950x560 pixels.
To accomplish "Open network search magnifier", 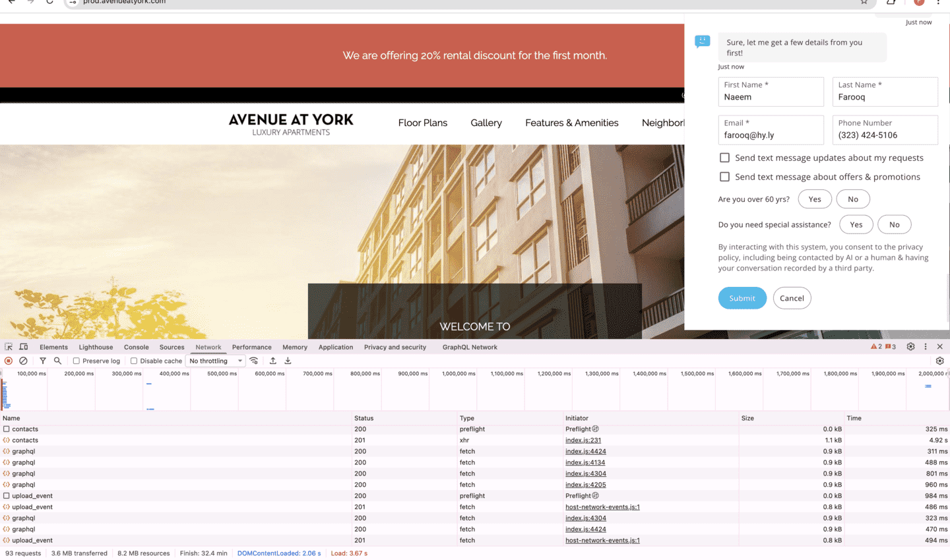I will click(57, 361).
